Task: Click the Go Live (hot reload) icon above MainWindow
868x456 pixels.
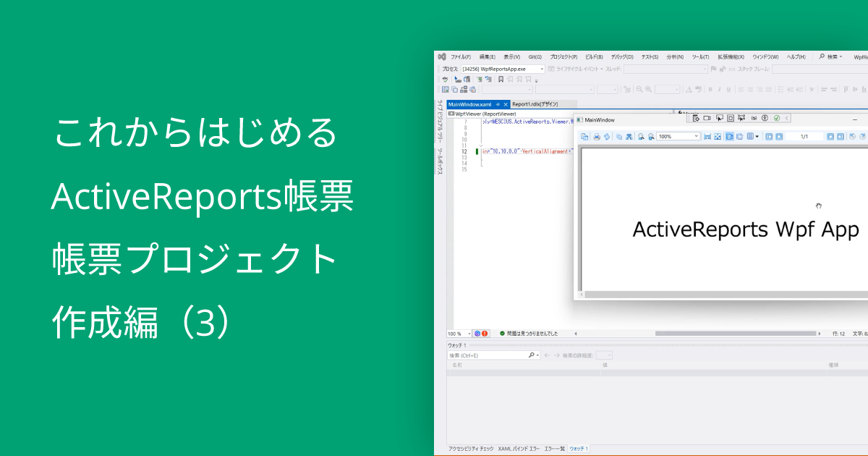Action: tap(775, 118)
